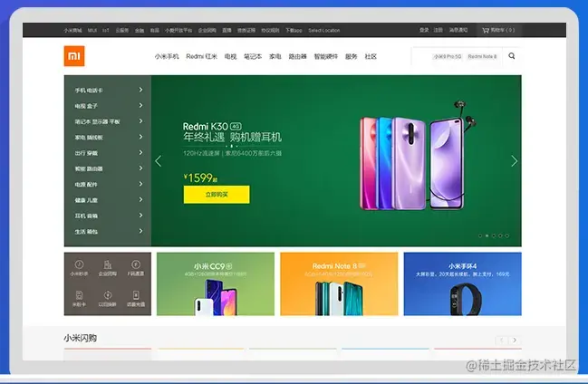Screen dimensions: 588x384
Task: Open 服务 in main navigation
Action: pos(351,56)
